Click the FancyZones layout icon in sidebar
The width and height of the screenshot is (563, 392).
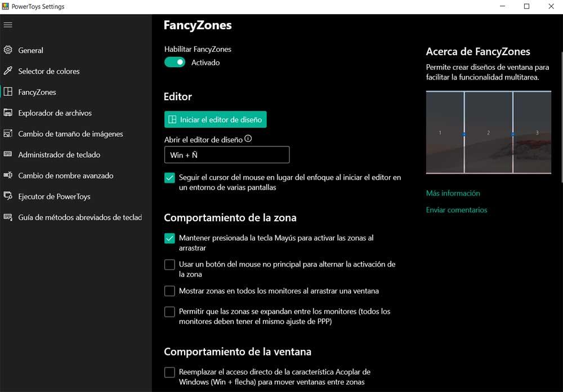pos(8,92)
